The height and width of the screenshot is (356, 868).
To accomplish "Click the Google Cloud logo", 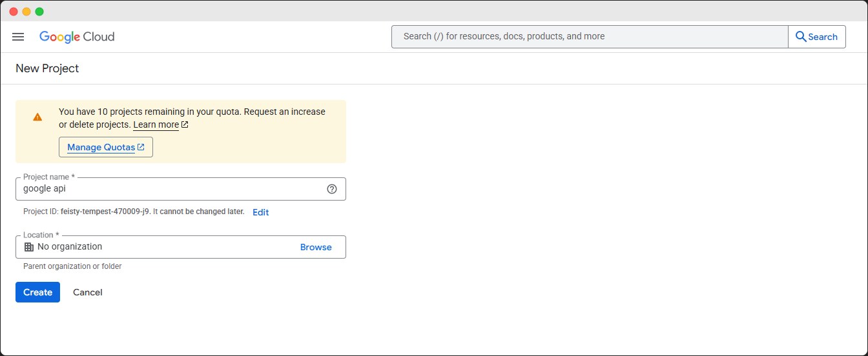I will click(x=77, y=37).
